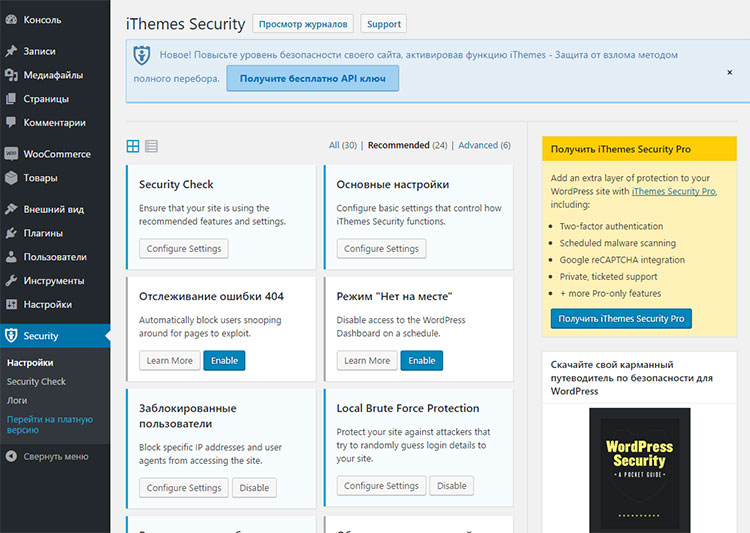Screen dimensions: 750x533
Task: Disable Local Brute Force Protection
Action: (x=452, y=486)
